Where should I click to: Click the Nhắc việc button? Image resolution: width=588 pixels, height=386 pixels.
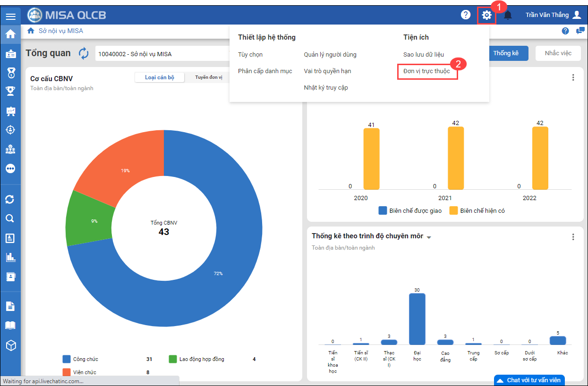pos(558,53)
